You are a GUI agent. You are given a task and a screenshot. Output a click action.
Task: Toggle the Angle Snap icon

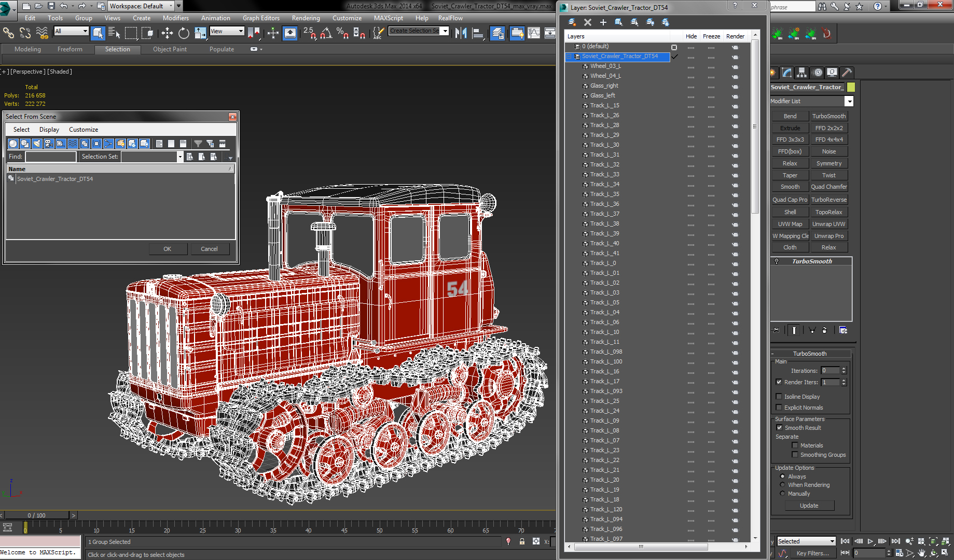(x=325, y=33)
